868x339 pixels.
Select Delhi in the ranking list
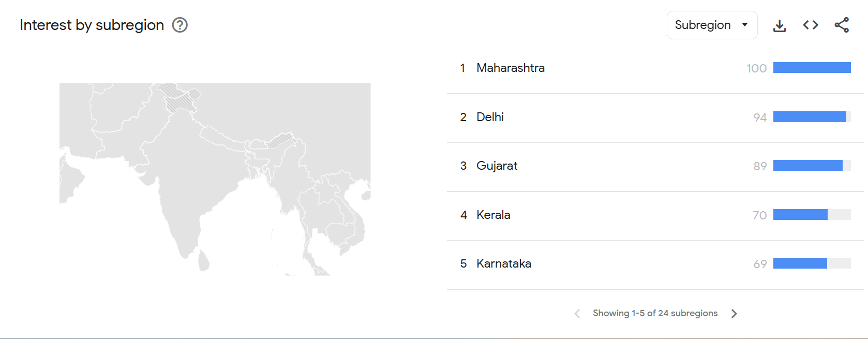(490, 117)
